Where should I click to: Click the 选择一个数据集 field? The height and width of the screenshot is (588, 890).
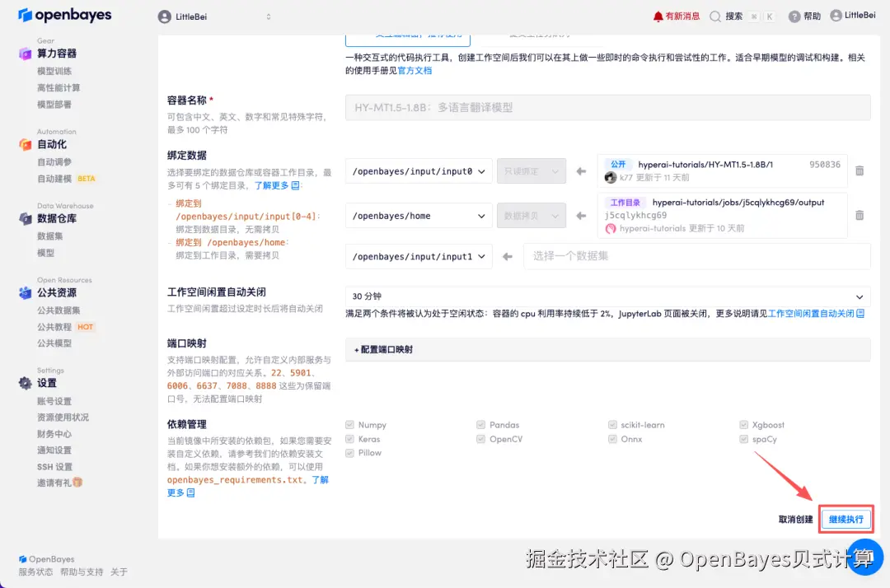(697, 256)
